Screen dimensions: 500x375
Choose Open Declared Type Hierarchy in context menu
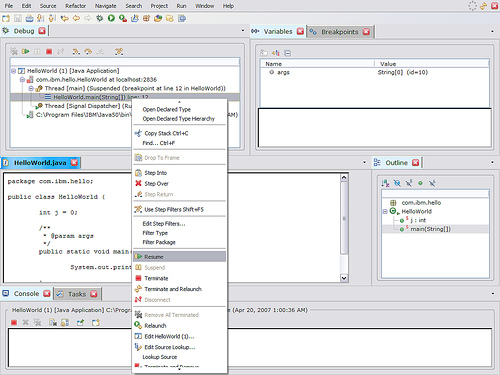(179, 119)
